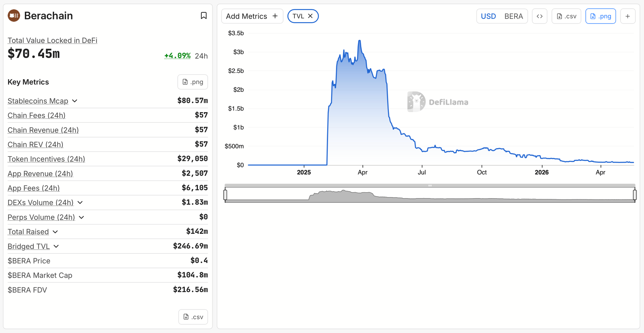Bookmark the Berachain chain

204,16
